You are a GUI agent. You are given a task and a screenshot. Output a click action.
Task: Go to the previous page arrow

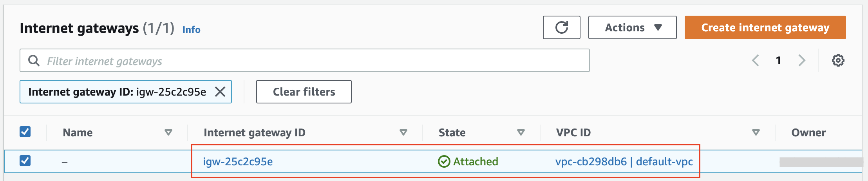pyautogui.click(x=756, y=60)
